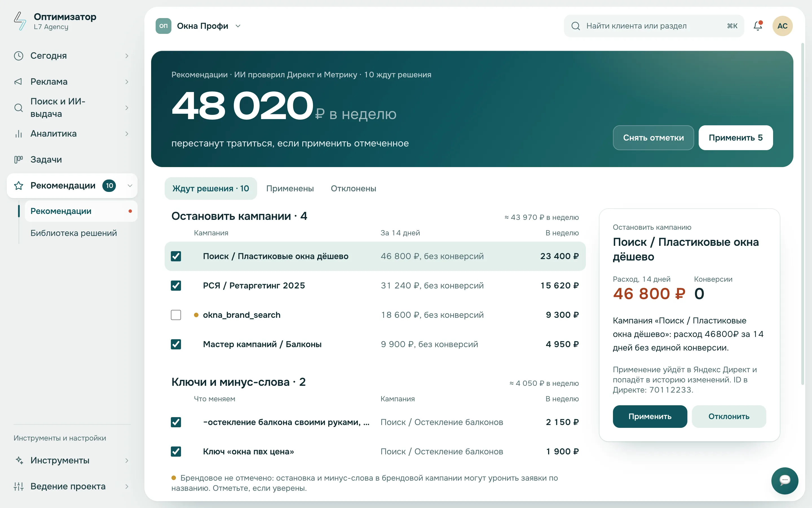This screenshot has height=508, width=812.
Task: Open the Окна Профи client dropdown
Action: coord(199,26)
